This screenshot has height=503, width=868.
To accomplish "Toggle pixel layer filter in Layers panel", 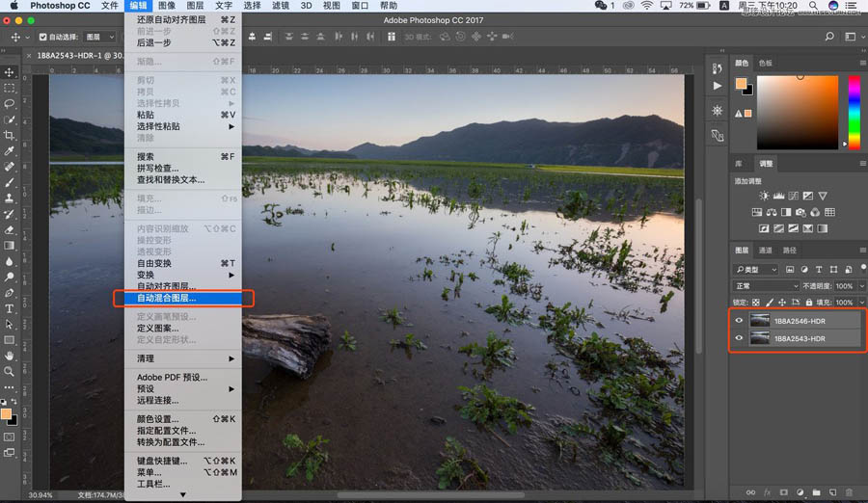I will pyautogui.click(x=790, y=270).
